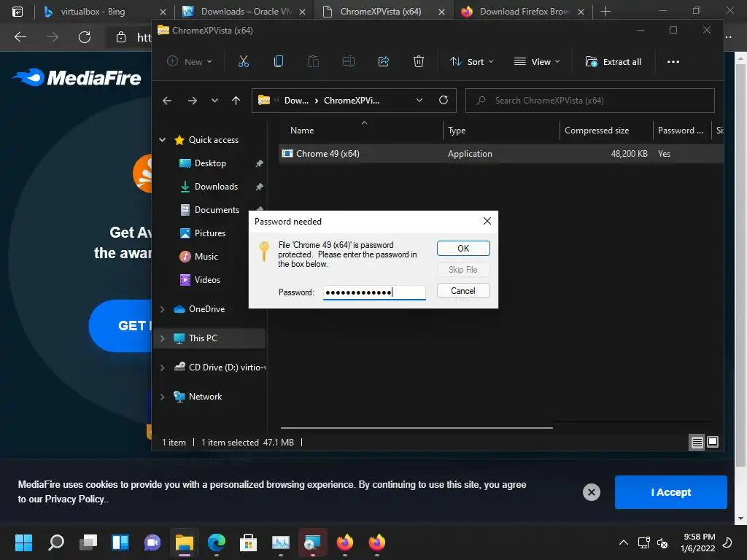Click the Paste icon in Explorer toolbar
The width and height of the screenshot is (747, 560).
[x=314, y=61]
